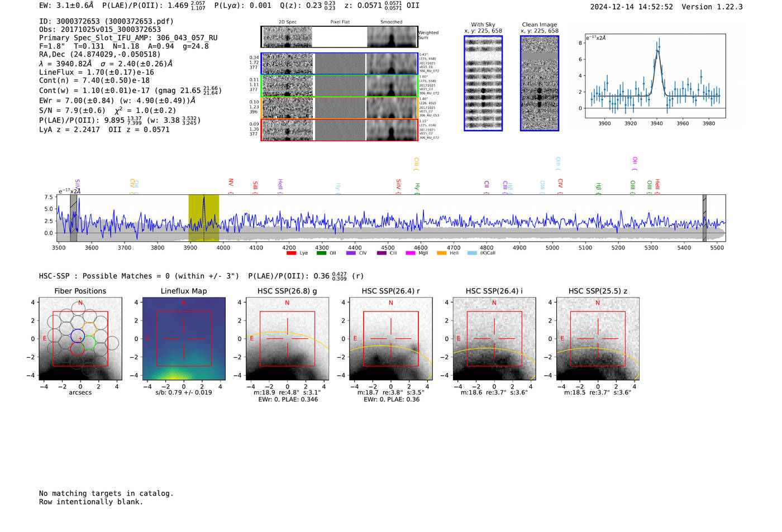Viewport: 782px width, 532px height.
Task: Select the blue-bordered 2D spectrum fiber row
Action: coord(339,64)
